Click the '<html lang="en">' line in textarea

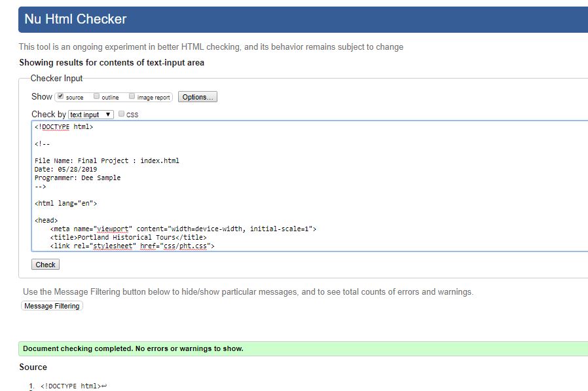(x=65, y=204)
